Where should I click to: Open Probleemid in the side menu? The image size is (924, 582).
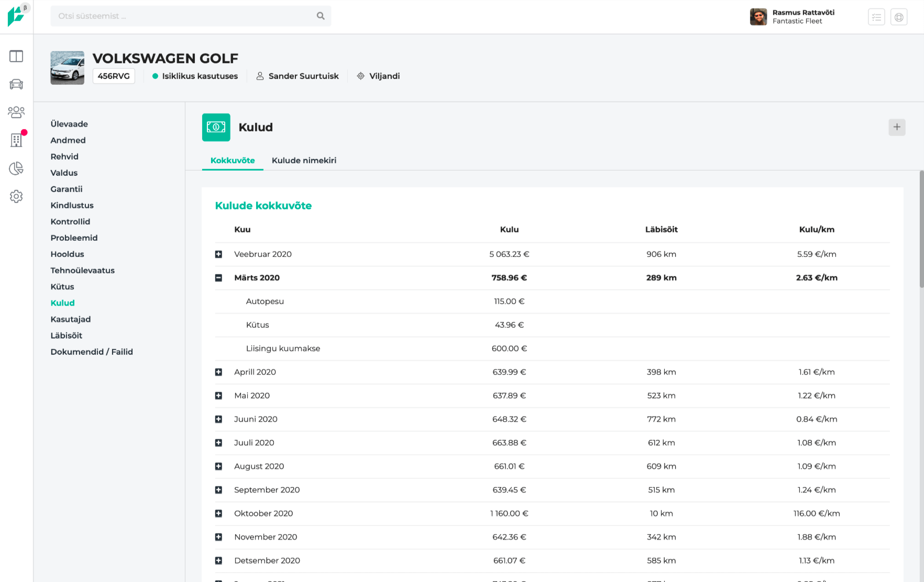74,238
